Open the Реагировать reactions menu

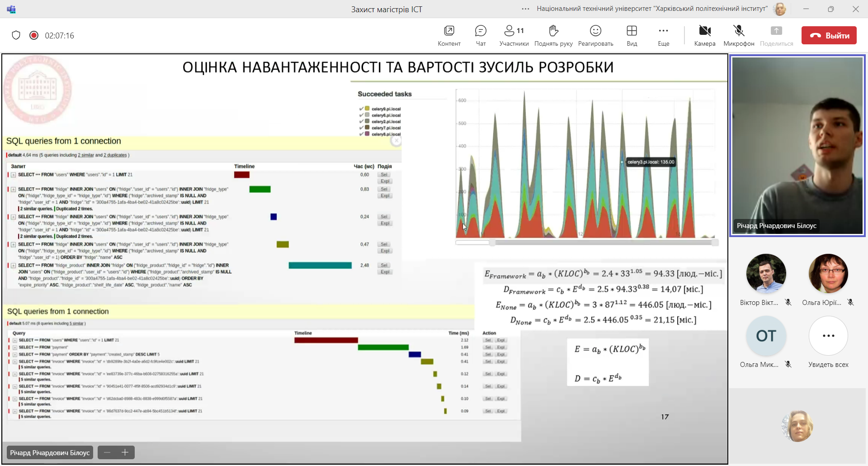coord(595,35)
